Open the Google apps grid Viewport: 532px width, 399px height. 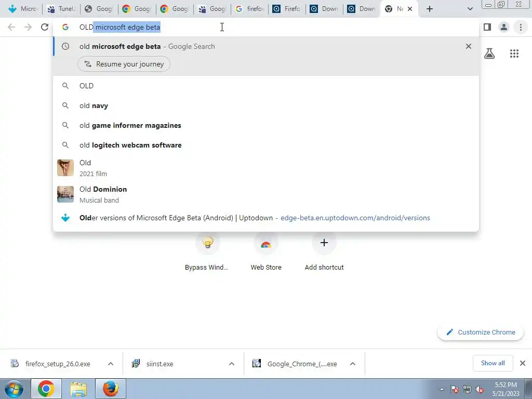514,54
